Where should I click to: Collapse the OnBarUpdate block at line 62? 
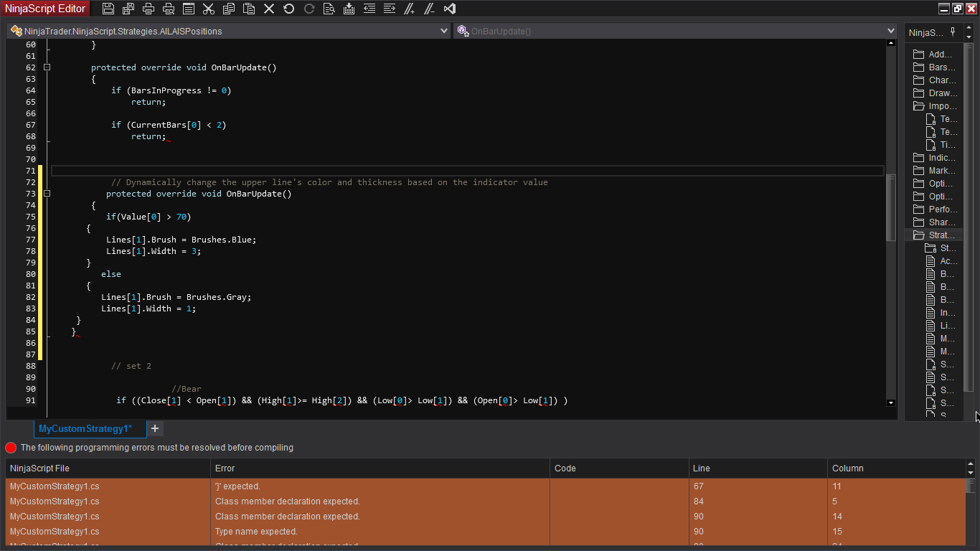[47, 67]
